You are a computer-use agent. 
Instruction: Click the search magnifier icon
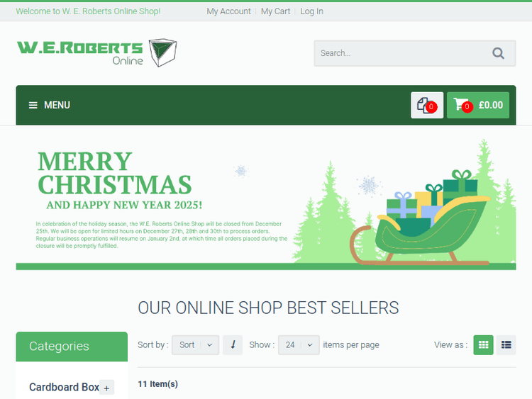(498, 53)
